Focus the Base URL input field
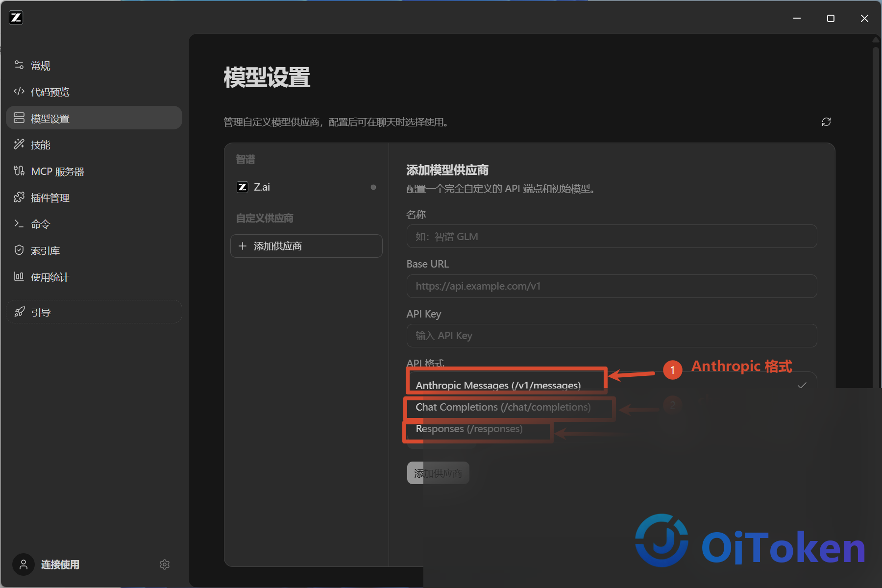 point(612,286)
